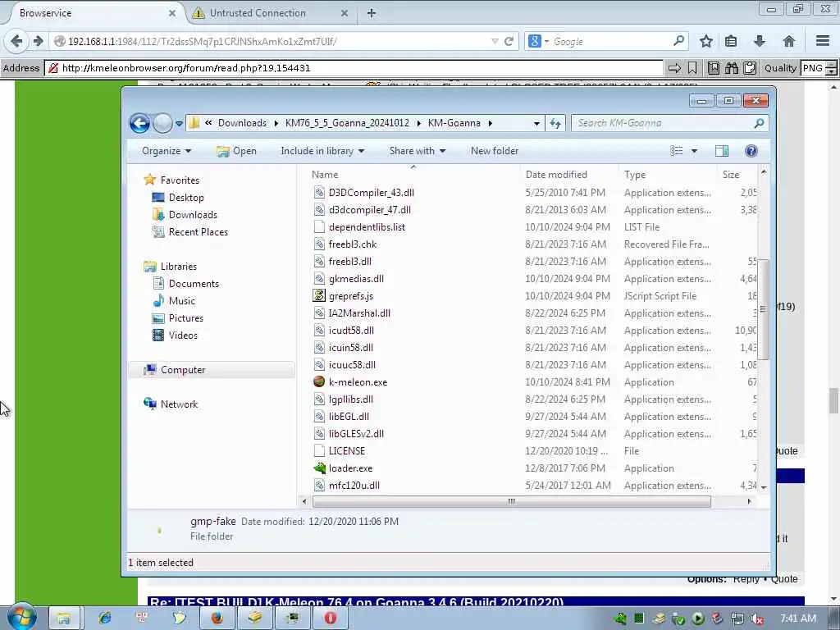Click the file list vertical scrollbar thumb

764,309
